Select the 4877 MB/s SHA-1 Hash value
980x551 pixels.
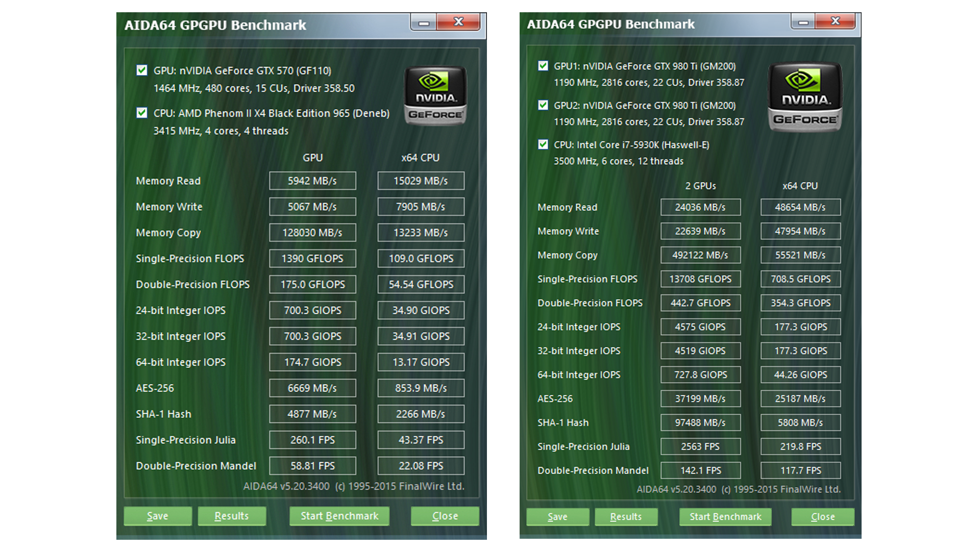point(312,414)
